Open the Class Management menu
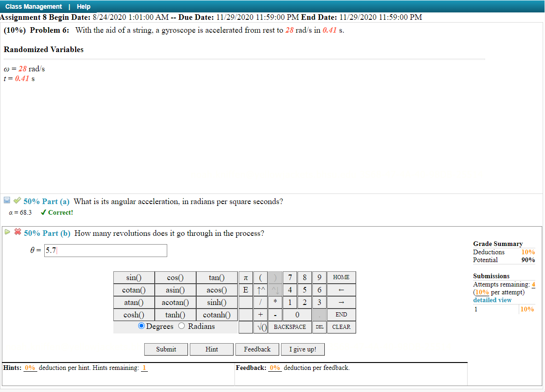This screenshot has width=545, height=392. (x=32, y=6)
